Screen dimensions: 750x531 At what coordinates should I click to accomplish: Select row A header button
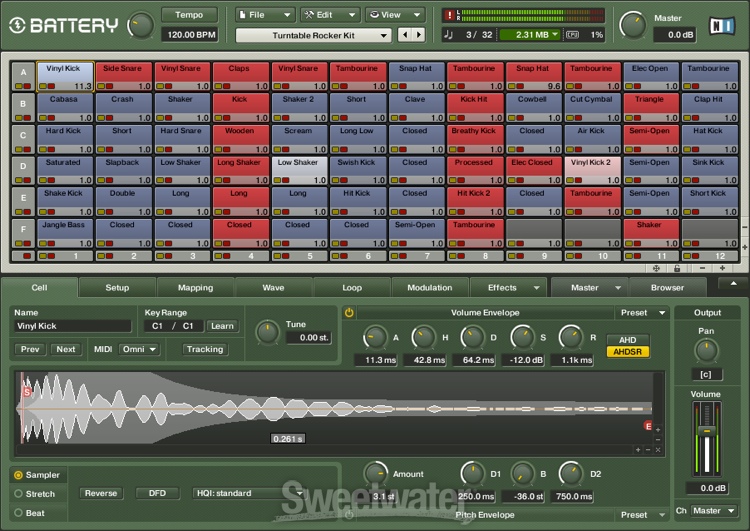click(23, 76)
